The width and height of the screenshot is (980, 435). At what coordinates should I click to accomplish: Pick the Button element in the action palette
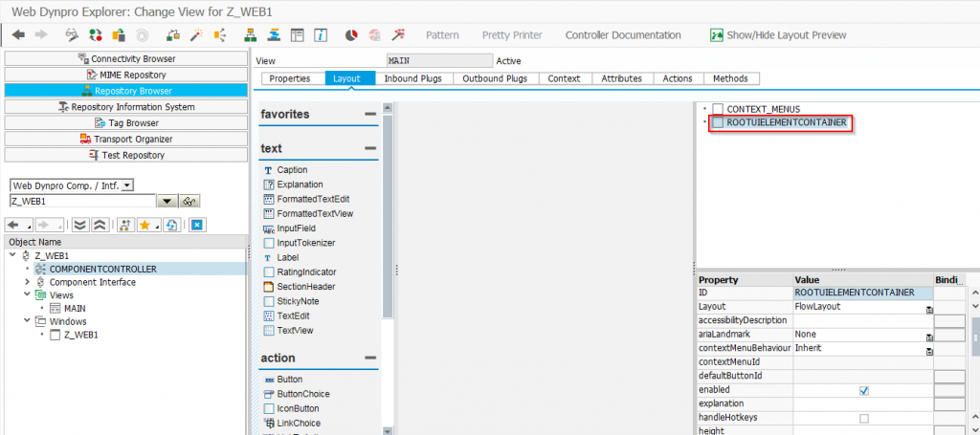(290, 379)
